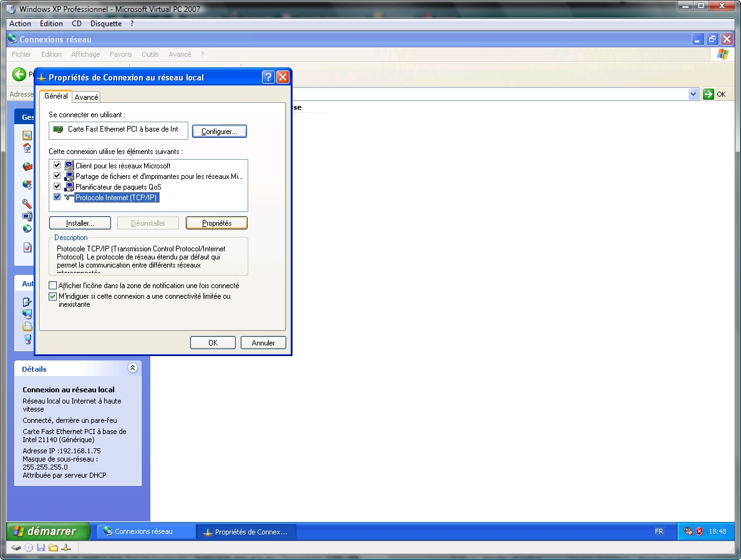Click the network adapter icon in Virtual PC status bar
This screenshot has height=560, width=741.
pos(66,548)
